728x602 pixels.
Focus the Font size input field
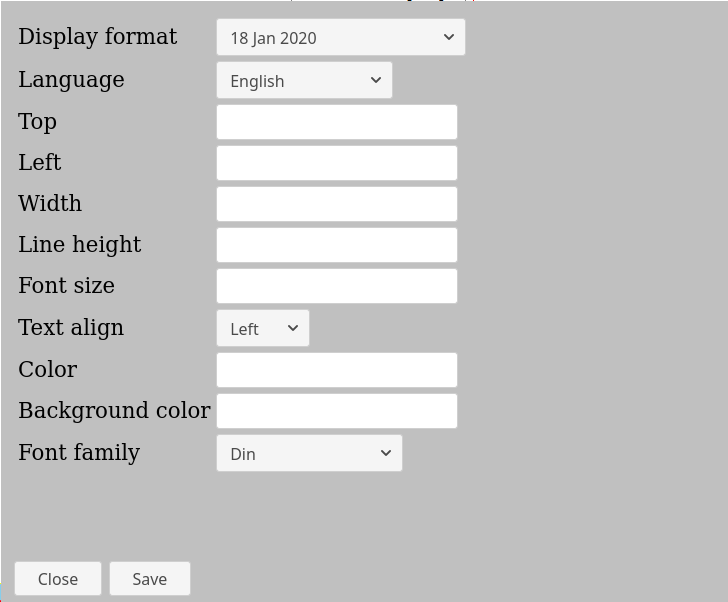337,287
